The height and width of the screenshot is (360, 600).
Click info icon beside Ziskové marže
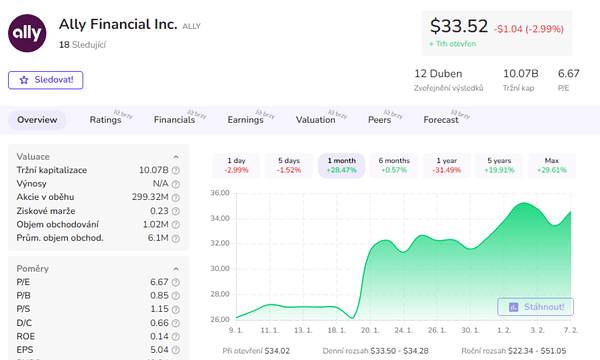point(176,211)
